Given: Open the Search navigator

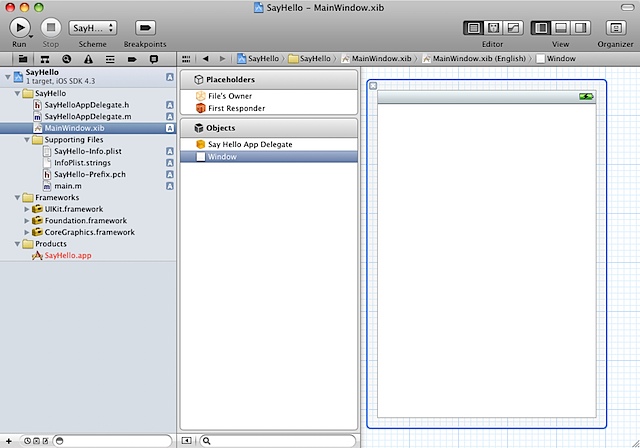Looking at the screenshot, I should tap(64, 59).
